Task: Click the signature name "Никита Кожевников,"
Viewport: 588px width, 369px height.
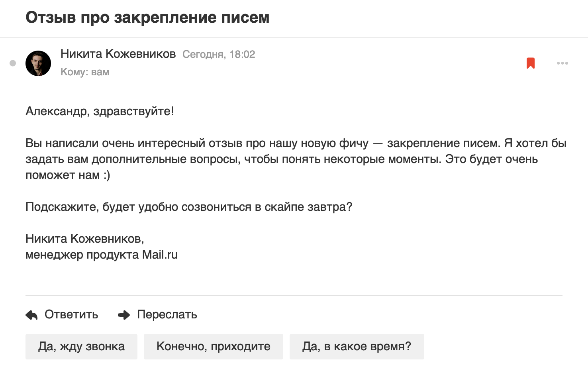Action: point(84,239)
